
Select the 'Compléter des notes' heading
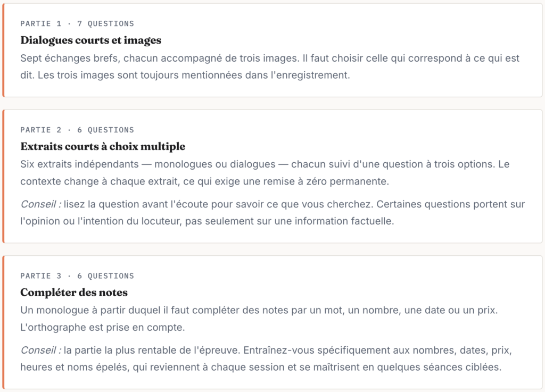73,293
